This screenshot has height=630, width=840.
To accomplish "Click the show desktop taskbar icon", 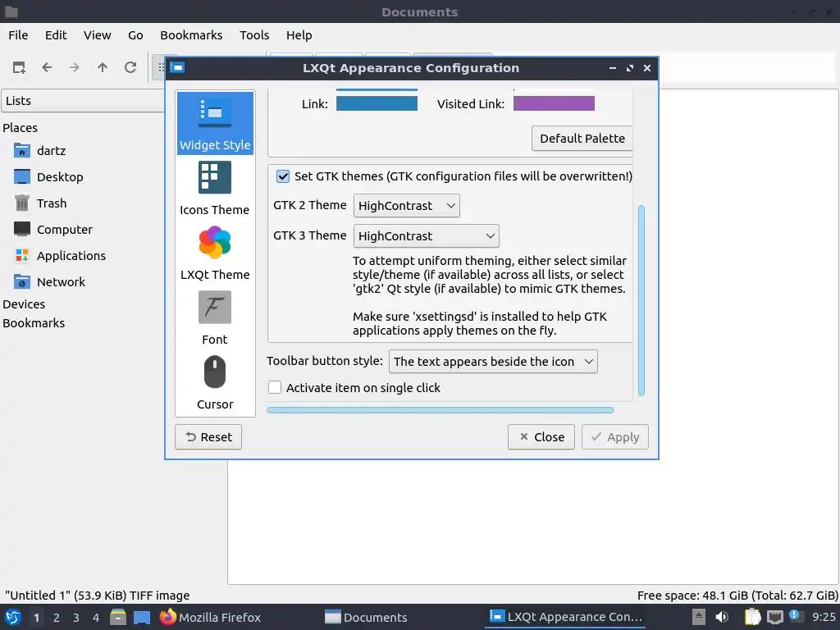I will [x=141, y=617].
